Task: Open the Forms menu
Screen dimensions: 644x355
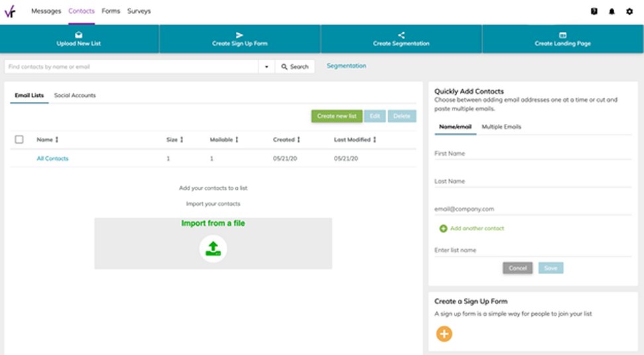Action: pyautogui.click(x=111, y=11)
